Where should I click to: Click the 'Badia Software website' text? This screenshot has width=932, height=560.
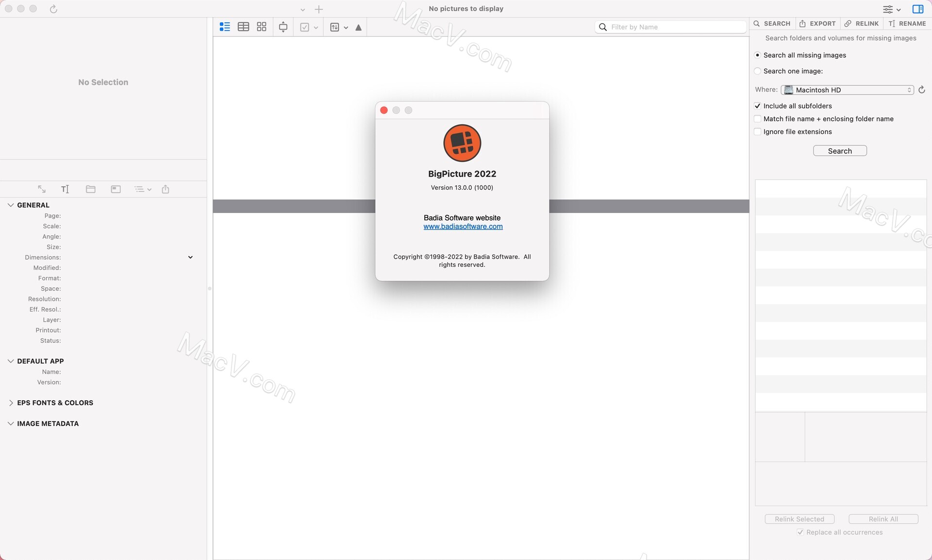coord(462,218)
